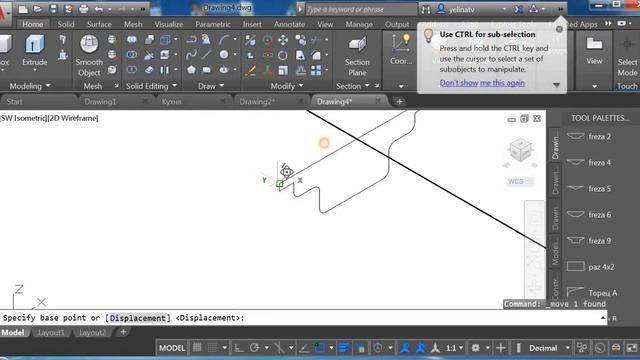The height and width of the screenshot is (360, 640).
Task: Expand the CTRL sub-selection tooltip arrow
Action: coord(556,85)
